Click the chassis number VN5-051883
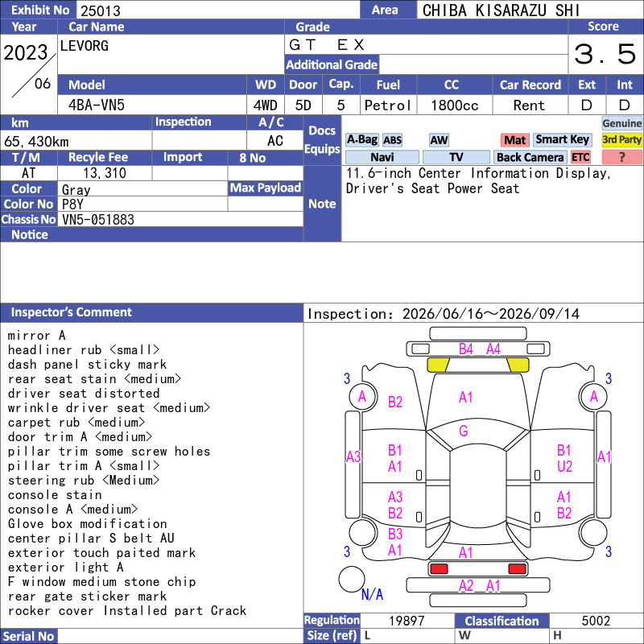 tap(97, 220)
